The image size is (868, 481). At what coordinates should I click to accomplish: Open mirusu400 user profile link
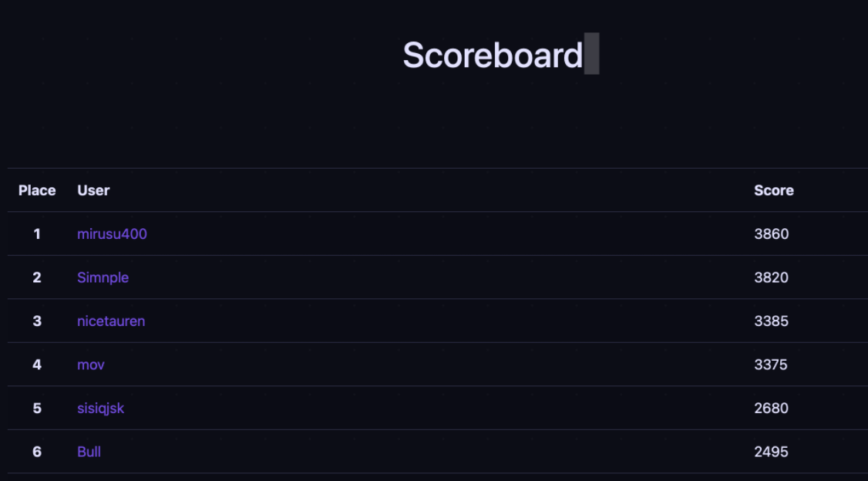(112, 234)
